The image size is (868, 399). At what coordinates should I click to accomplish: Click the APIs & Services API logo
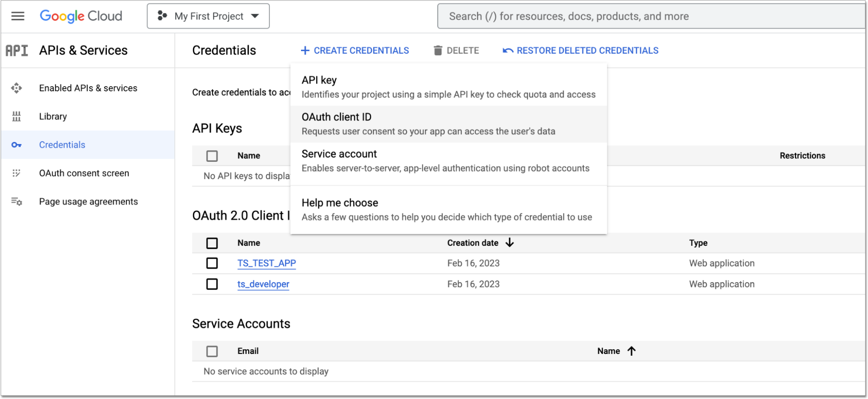click(17, 50)
